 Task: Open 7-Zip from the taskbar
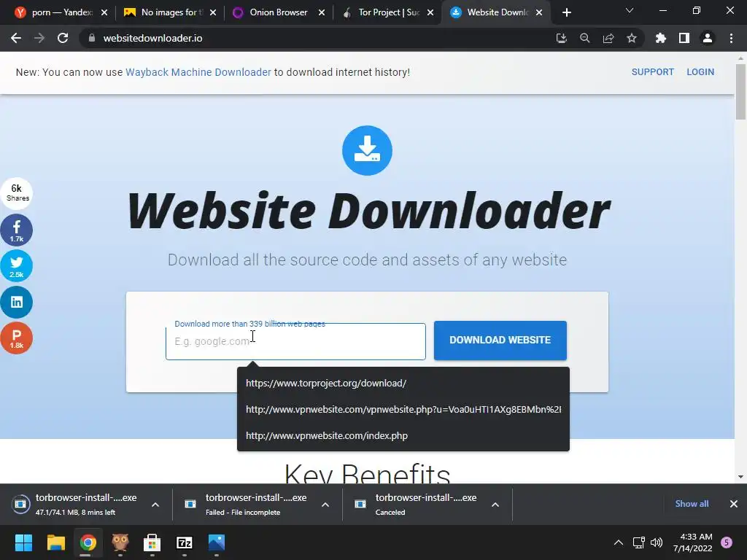185,542
